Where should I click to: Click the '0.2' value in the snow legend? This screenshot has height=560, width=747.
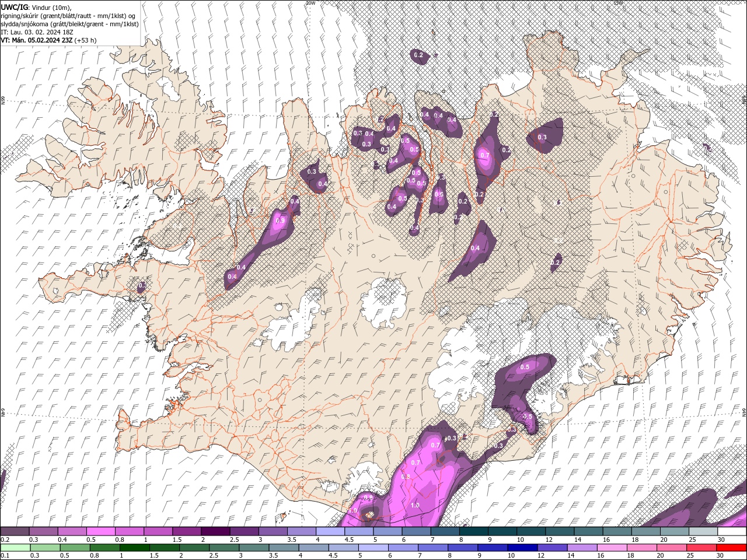click(5, 540)
